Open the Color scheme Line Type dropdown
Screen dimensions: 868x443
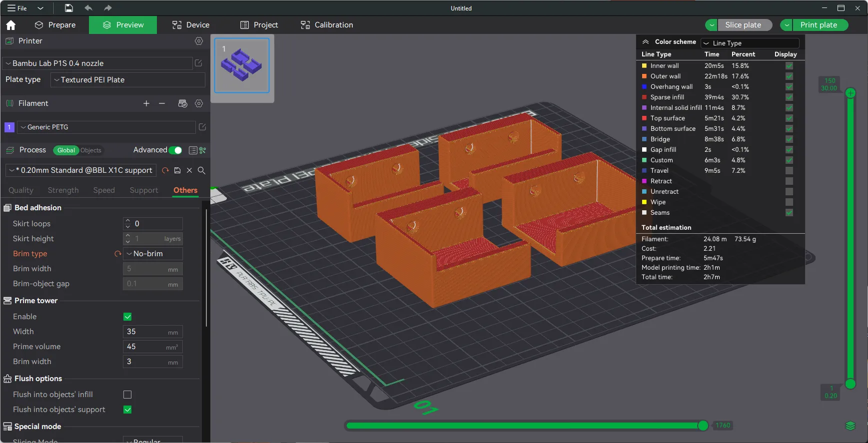tap(750, 43)
